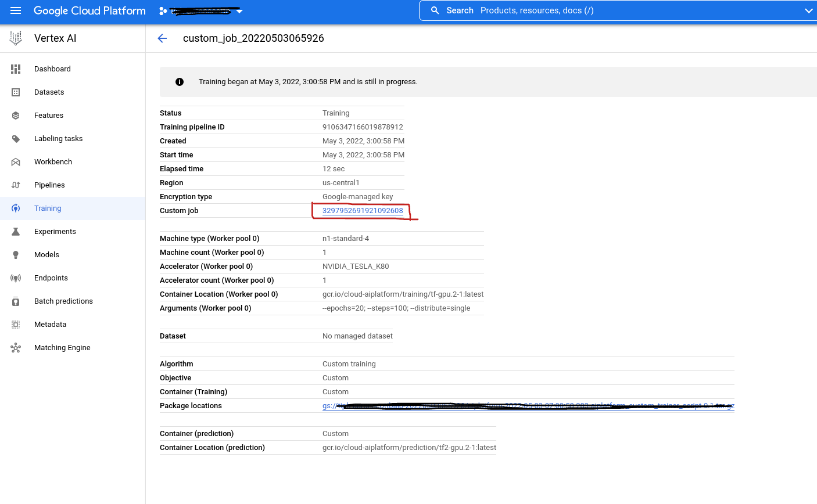Click the Features icon in sidebar
The height and width of the screenshot is (504, 817).
[x=16, y=116]
